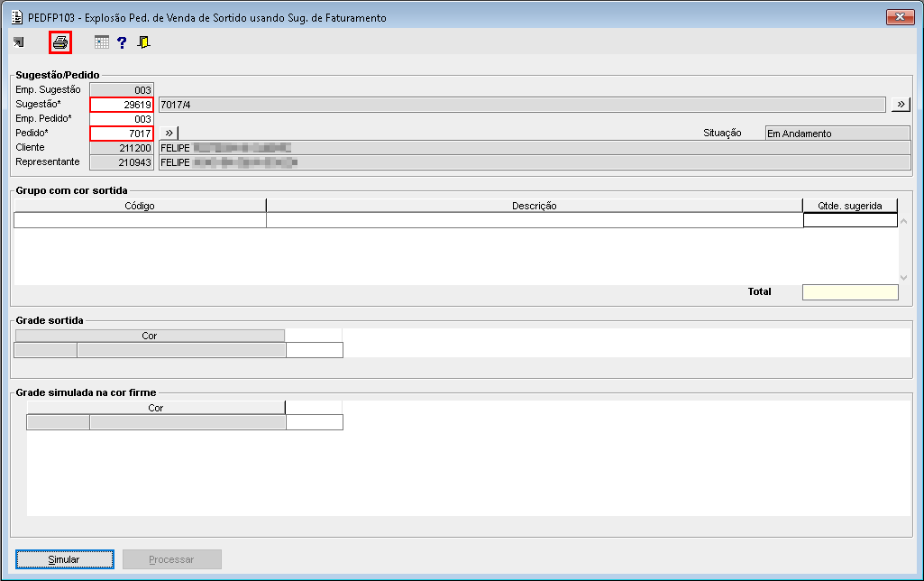Select the Emp. Pedido input field
This screenshot has width=924, height=581.
point(122,119)
